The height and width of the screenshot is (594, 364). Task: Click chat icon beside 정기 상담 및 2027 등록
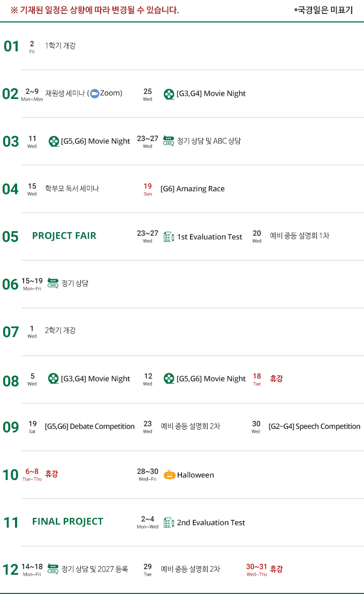click(x=53, y=569)
